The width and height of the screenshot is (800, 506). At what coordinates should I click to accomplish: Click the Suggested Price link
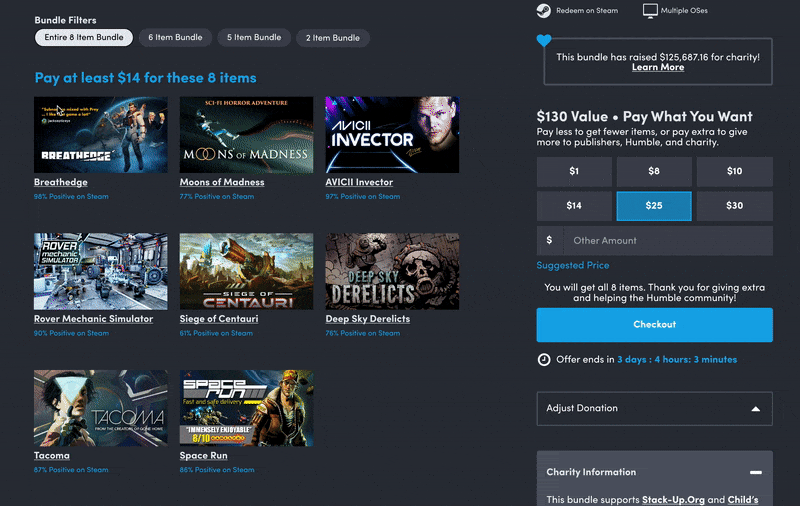point(572,265)
